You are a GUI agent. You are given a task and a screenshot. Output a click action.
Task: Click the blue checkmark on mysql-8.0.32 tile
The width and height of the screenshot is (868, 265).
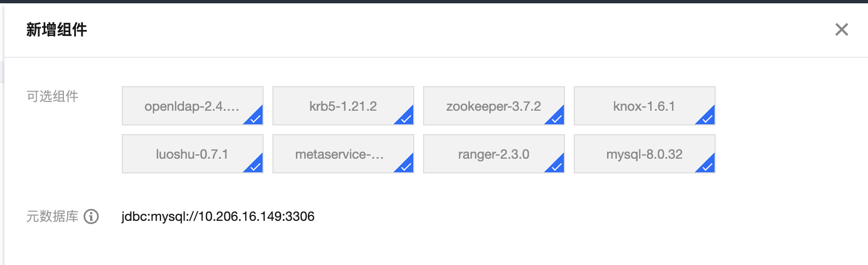point(708,165)
